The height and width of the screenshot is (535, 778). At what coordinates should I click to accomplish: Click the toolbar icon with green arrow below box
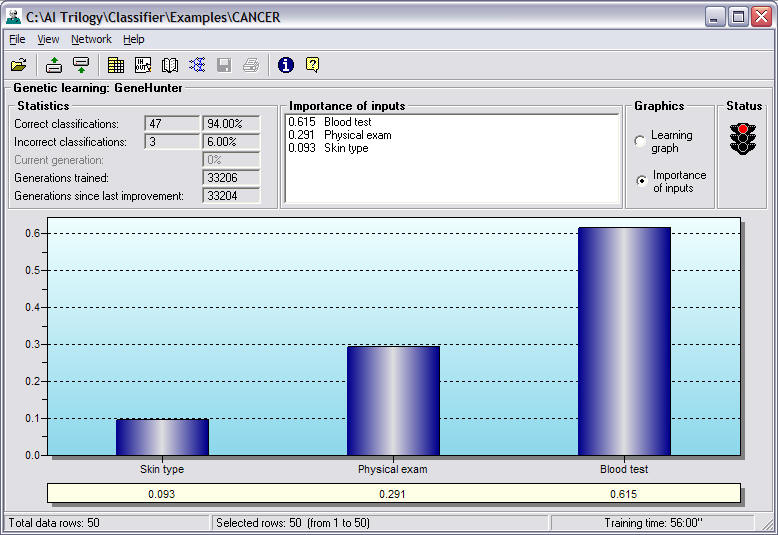81,65
